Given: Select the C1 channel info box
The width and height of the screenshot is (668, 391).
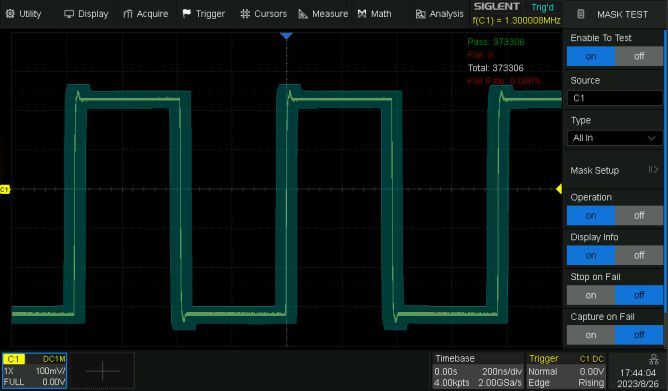Looking at the screenshot, I should click(35, 371).
